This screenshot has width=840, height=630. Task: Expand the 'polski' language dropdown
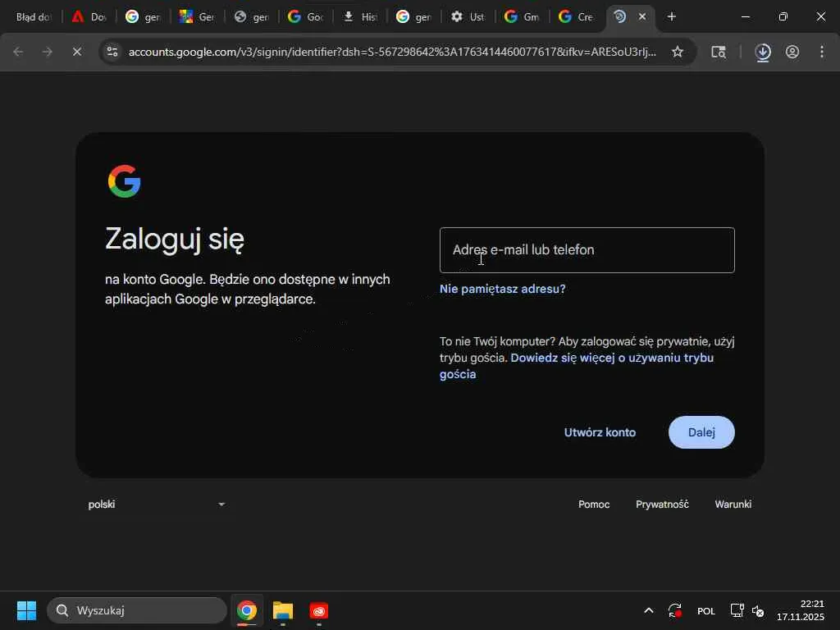point(157,504)
